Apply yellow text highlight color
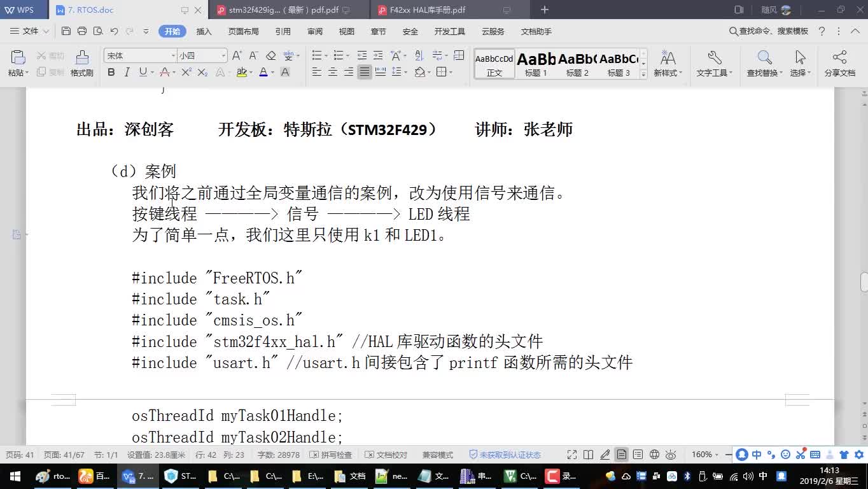The image size is (868, 489). click(241, 73)
